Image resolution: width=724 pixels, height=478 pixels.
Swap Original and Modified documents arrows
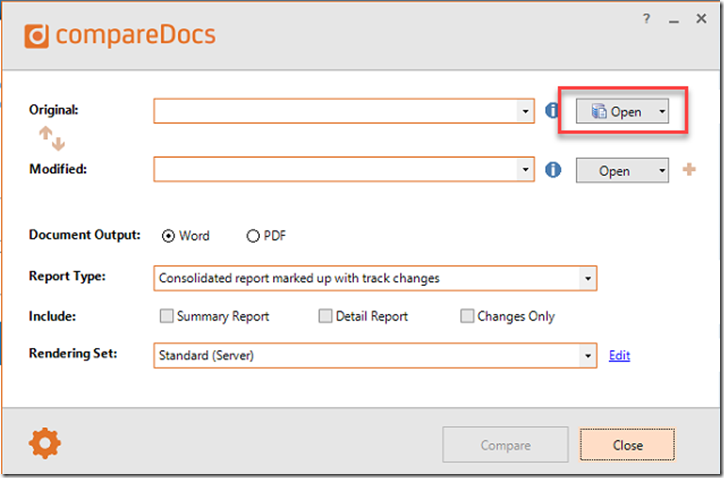pos(52,139)
